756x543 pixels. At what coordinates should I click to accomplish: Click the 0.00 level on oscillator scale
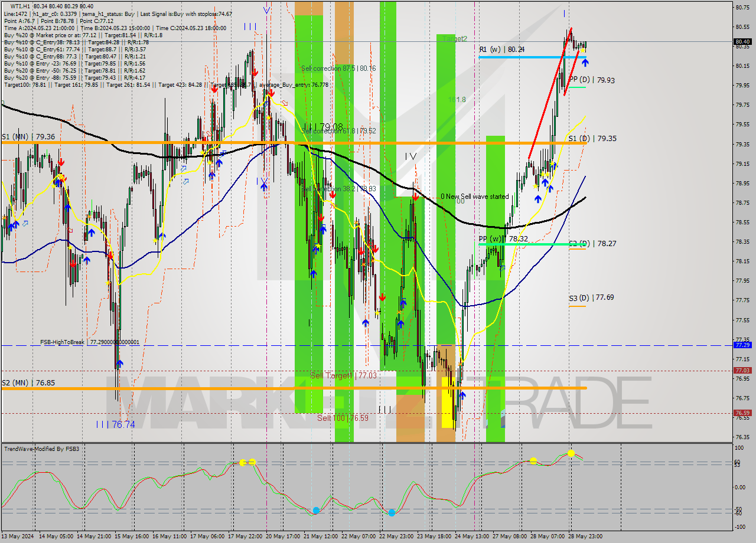[x=741, y=488]
